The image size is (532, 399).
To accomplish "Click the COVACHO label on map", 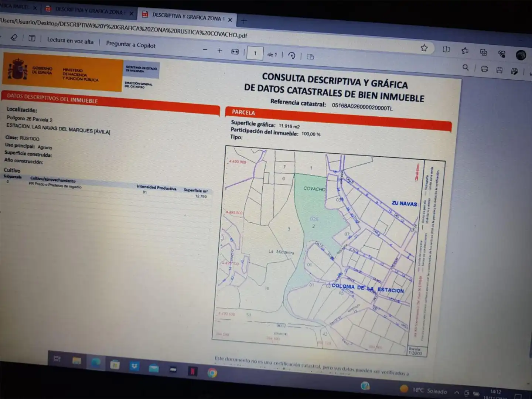I will 314,189.
